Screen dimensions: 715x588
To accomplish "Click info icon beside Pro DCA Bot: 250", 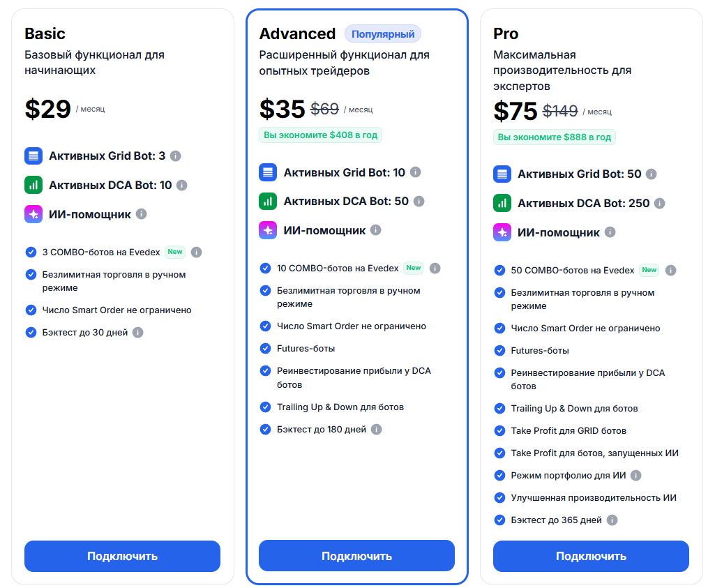I will 660,204.
